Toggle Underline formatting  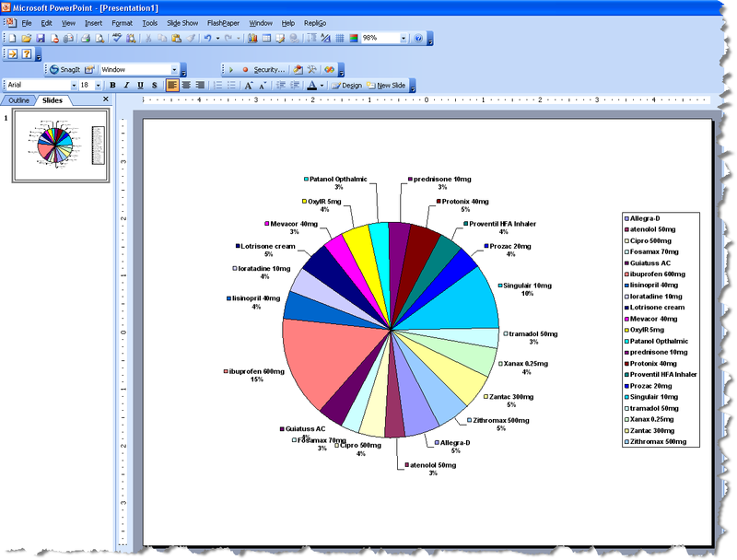[x=140, y=85]
